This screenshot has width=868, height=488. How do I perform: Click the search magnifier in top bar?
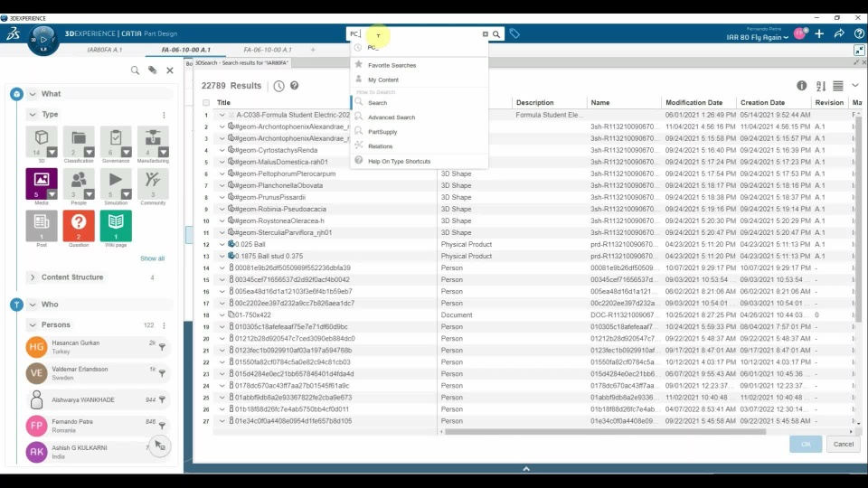coord(496,34)
